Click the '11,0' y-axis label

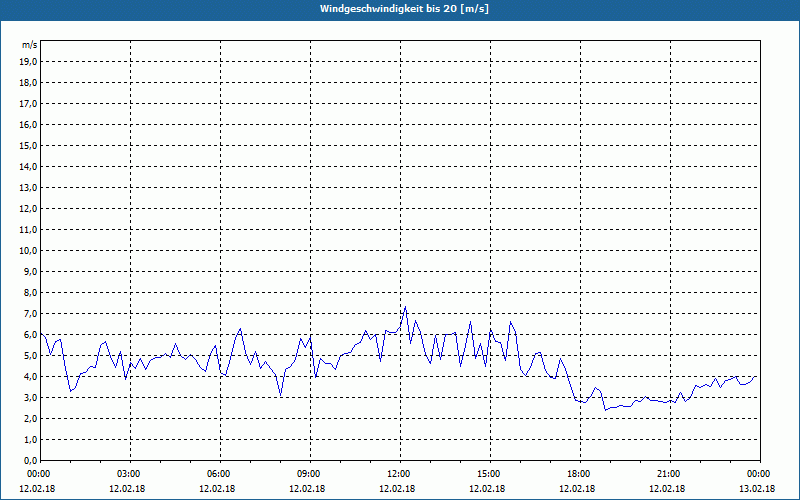(x=28, y=230)
